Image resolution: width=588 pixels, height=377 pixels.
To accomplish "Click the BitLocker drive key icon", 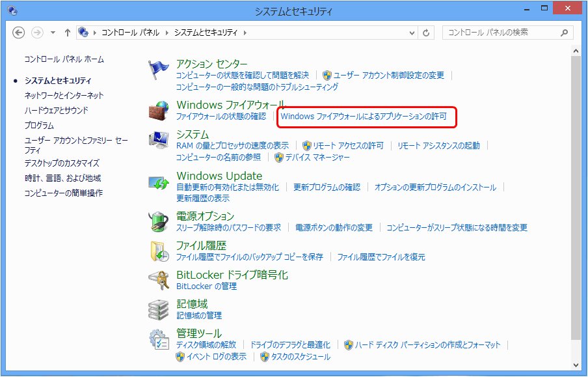I will coord(158,280).
